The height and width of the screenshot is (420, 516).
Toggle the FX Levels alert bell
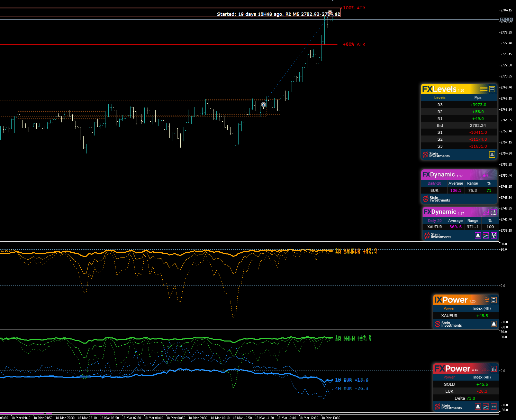pos(492,155)
